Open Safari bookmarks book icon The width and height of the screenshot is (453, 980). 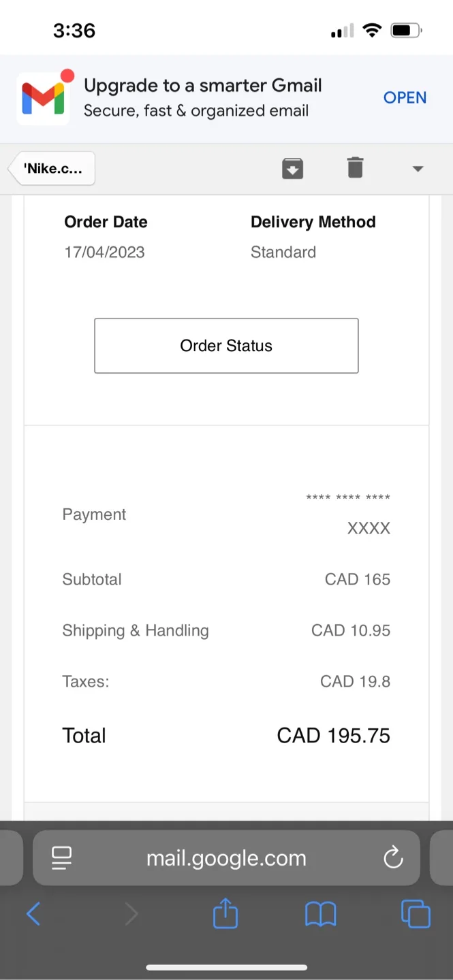320,914
